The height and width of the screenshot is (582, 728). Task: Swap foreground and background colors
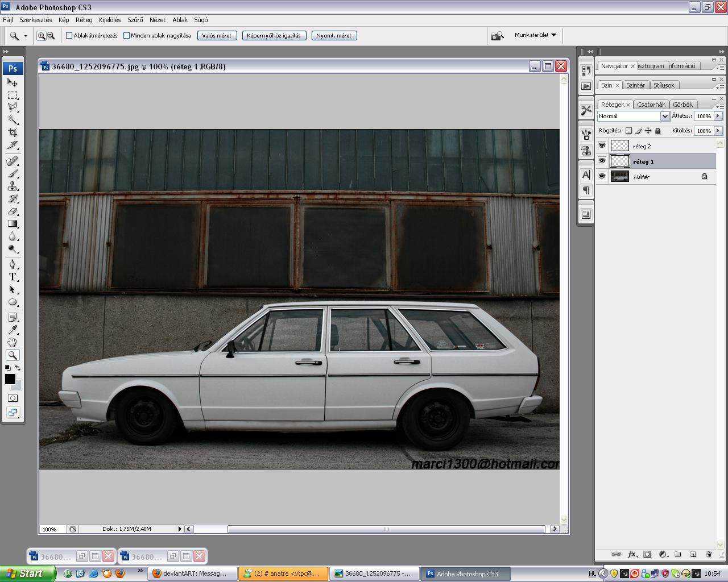(x=18, y=368)
